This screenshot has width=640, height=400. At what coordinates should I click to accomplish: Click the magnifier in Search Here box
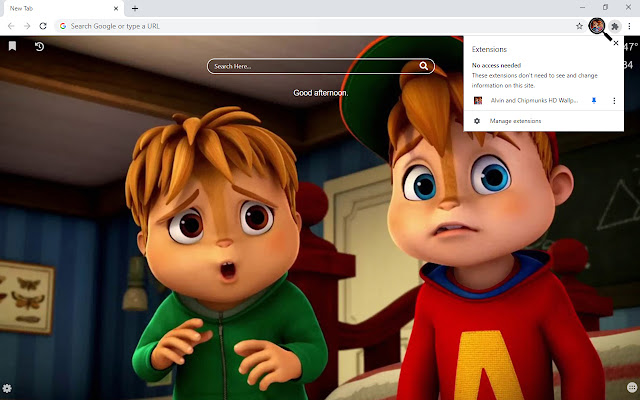point(424,66)
